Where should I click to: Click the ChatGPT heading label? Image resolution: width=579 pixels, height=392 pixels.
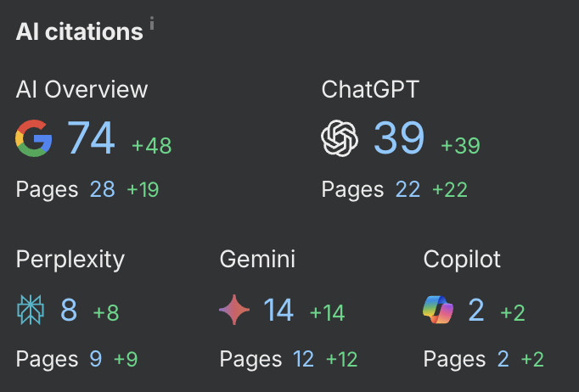tap(370, 90)
